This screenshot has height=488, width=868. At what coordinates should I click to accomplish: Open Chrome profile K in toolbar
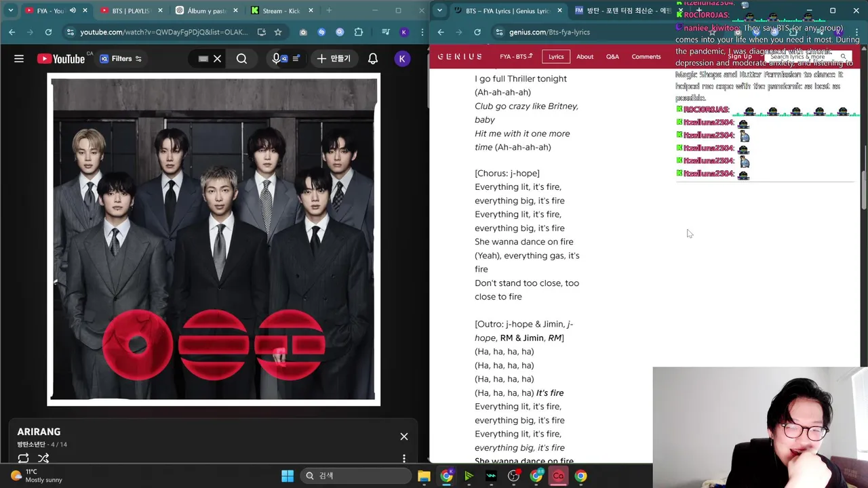(x=404, y=32)
